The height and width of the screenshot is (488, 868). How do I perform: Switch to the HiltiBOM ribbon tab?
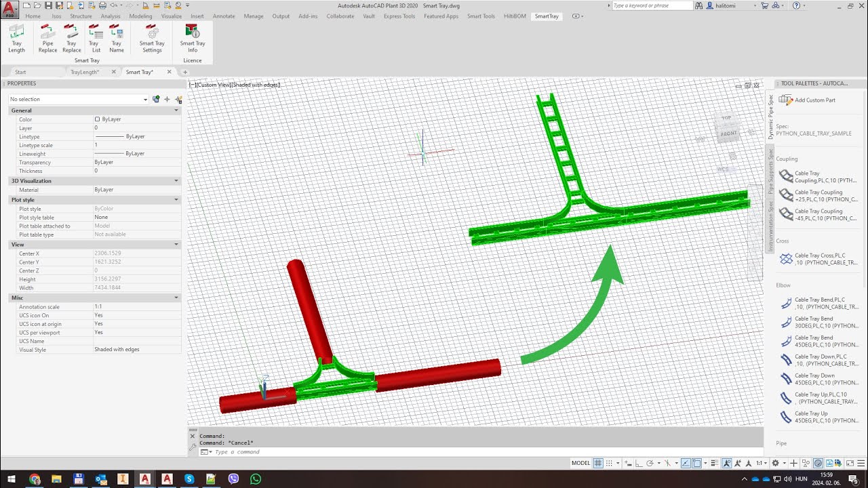(x=515, y=16)
